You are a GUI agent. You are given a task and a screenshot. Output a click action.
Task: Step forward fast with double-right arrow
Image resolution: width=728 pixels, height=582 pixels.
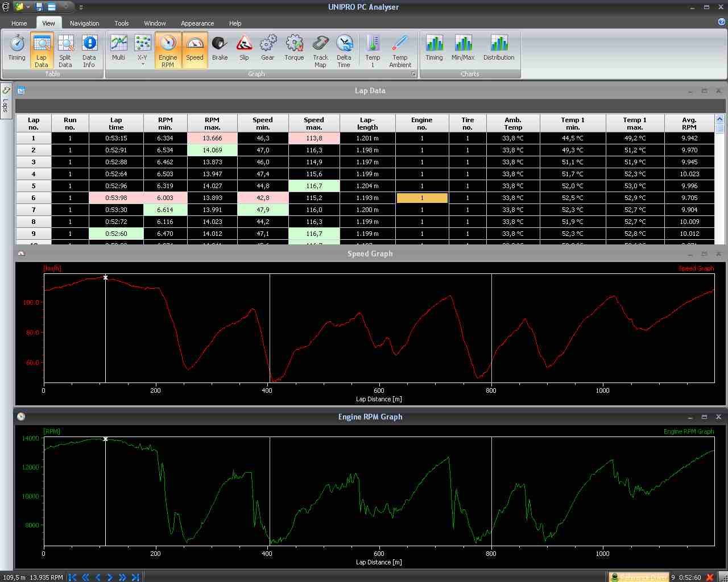(122, 577)
